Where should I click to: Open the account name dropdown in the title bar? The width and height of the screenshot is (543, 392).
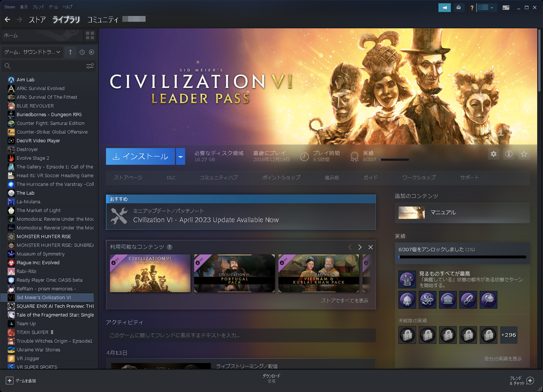click(x=487, y=7)
